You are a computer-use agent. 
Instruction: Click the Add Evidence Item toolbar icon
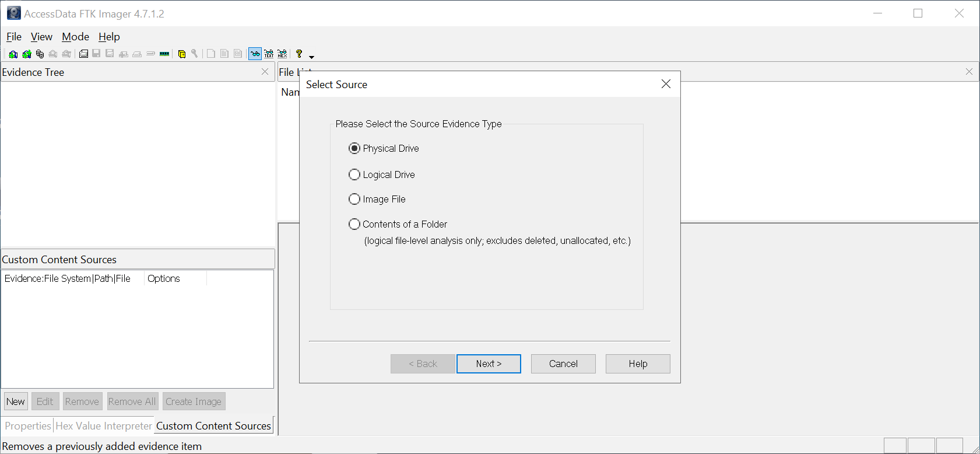coord(13,54)
